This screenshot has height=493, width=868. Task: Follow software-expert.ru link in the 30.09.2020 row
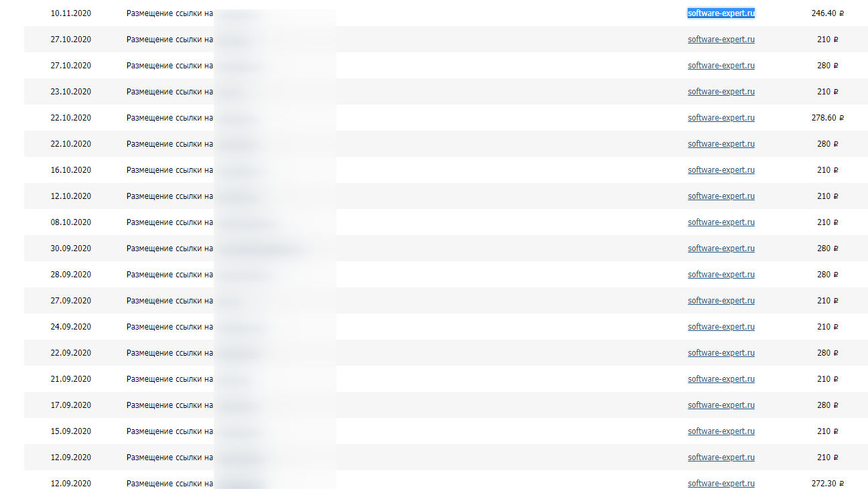721,249
